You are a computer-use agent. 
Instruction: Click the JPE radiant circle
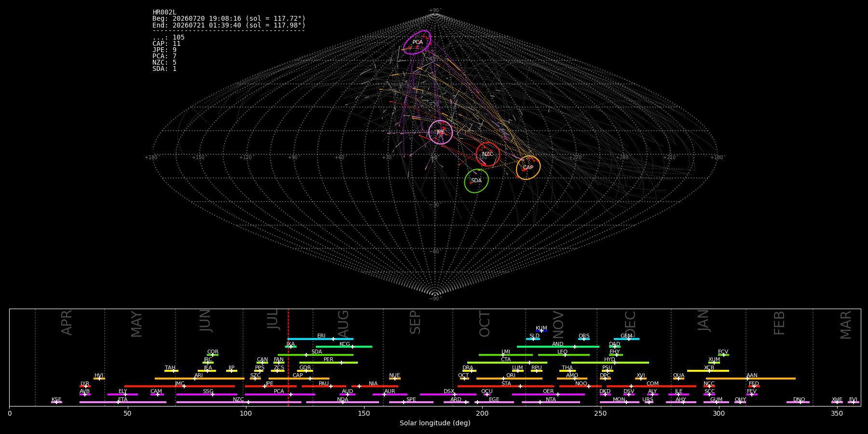pyautogui.click(x=441, y=132)
